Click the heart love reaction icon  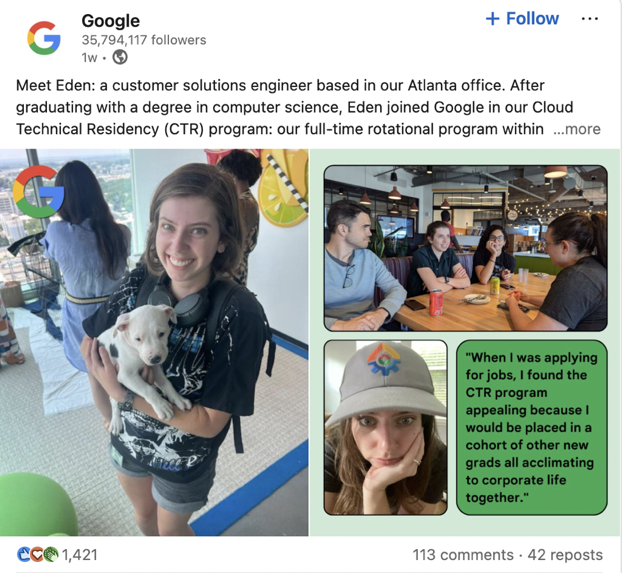pyautogui.click(x=37, y=554)
